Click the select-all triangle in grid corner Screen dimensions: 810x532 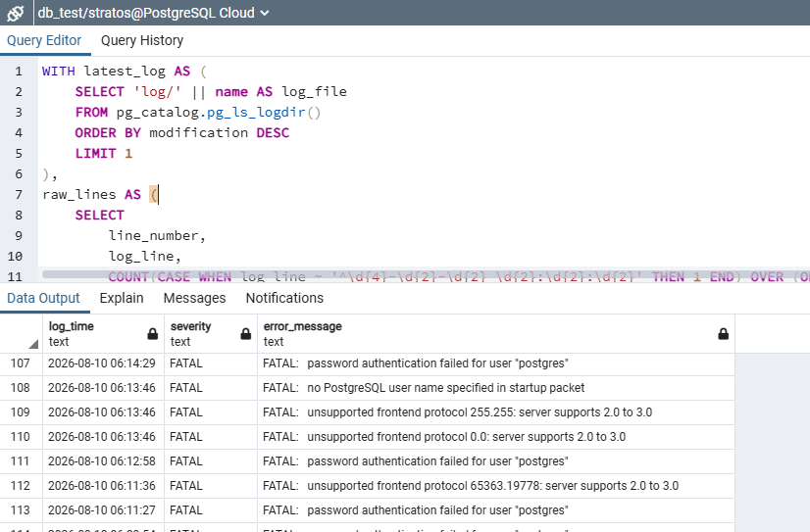point(33,344)
